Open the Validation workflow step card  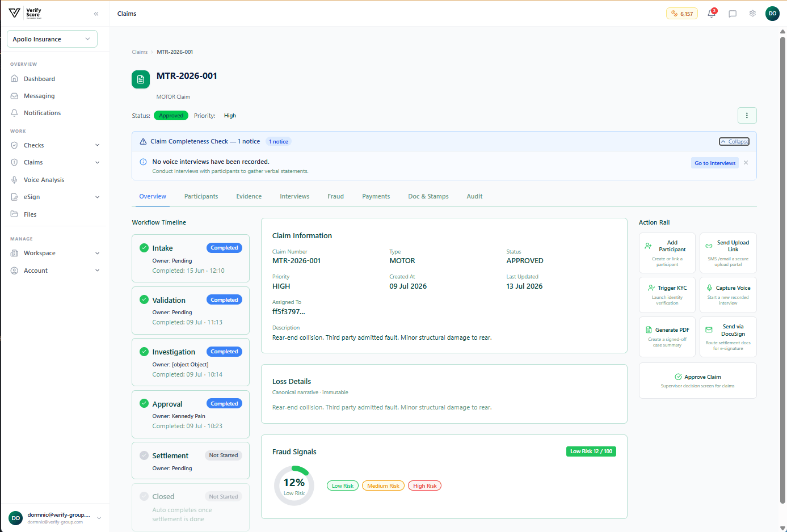click(x=191, y=310)
